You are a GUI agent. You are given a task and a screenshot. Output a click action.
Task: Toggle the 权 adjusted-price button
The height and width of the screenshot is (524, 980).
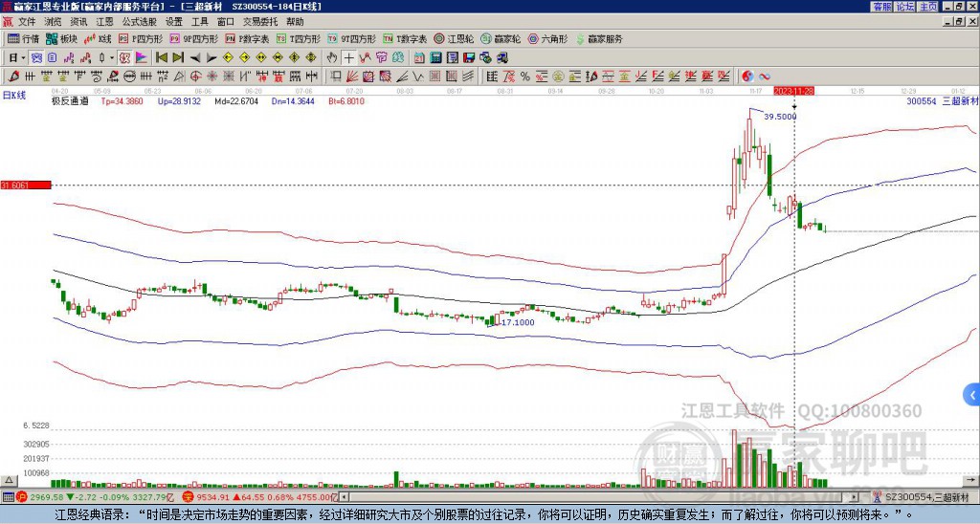point(124,57)
